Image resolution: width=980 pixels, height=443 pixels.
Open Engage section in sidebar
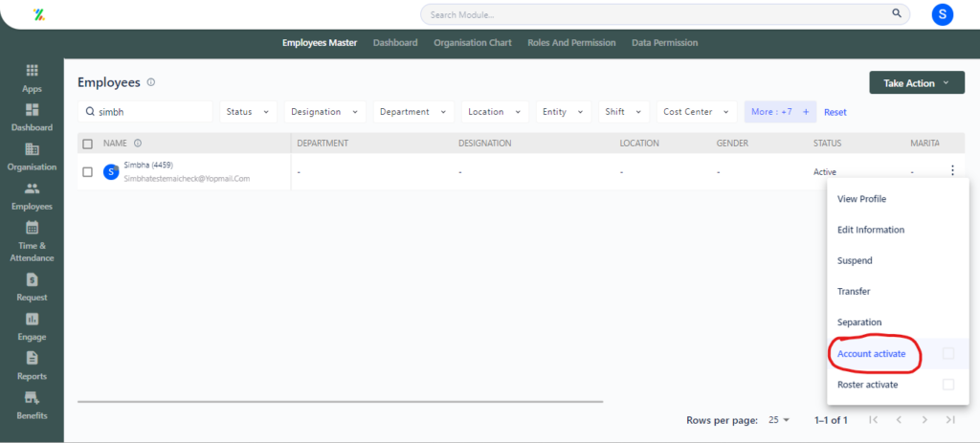click(x=32, y=327)
